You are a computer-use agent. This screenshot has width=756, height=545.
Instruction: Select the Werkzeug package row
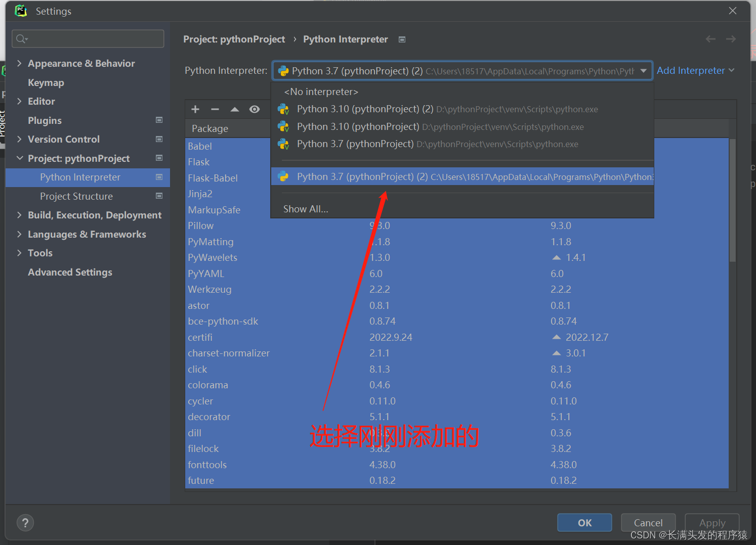[457, 289]
